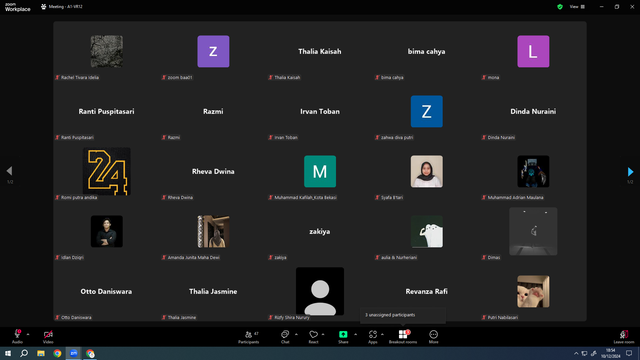Expand the react options caret
The width and height of the screenshot is (640, 360).
[323, 334]
